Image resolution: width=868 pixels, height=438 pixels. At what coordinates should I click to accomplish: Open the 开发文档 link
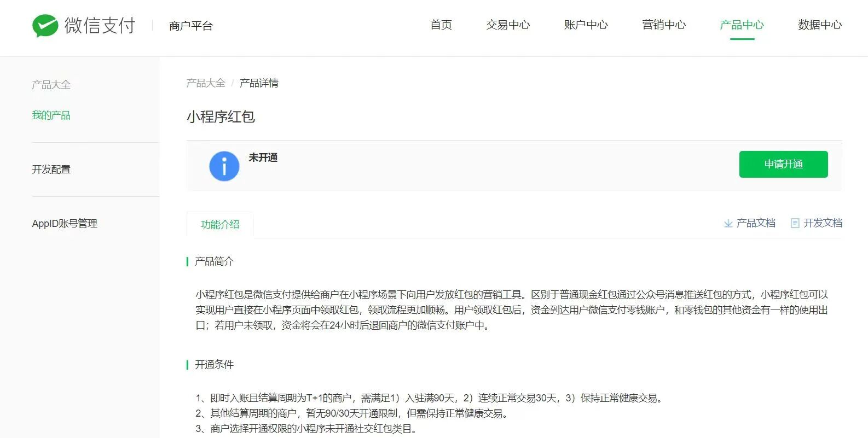(823, 223)
